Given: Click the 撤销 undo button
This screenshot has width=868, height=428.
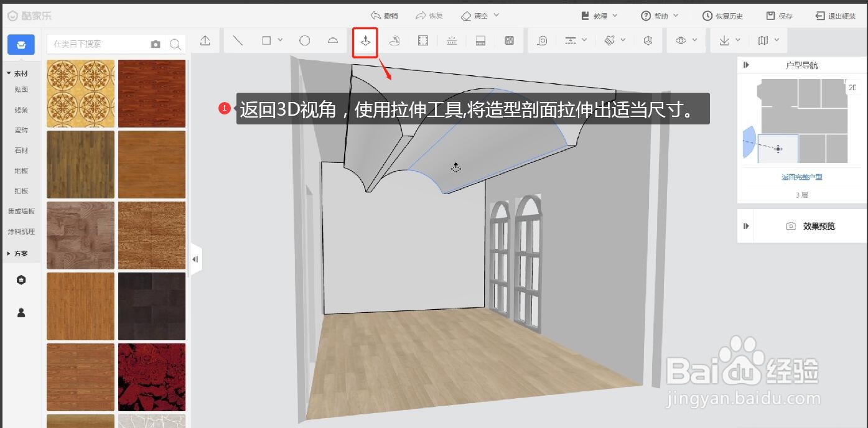Looking at the screenshot, I should pyautogui.click(x=384, y=16).
